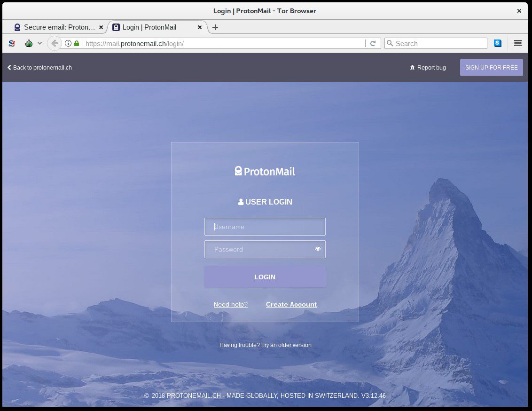Image resolution: width=532 pixels, height=411 pixels.
Task: Click the NoScript extension icon
Action: [x=12, y=43]
